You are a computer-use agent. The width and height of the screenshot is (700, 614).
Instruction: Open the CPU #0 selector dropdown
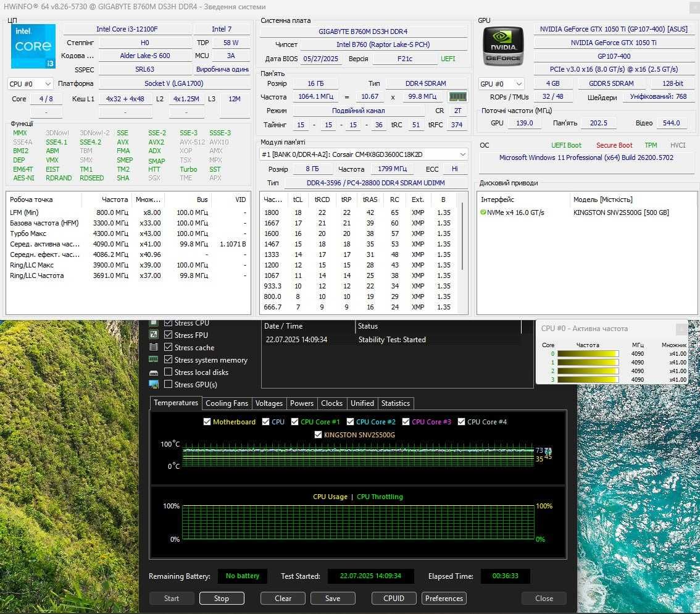pyautogui.click(x=30, y=83)
